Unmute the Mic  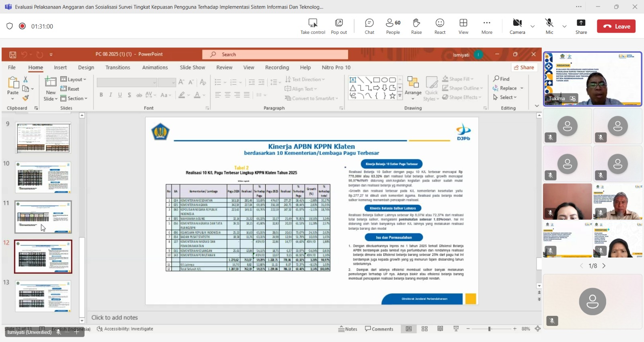tap(549, 26)
